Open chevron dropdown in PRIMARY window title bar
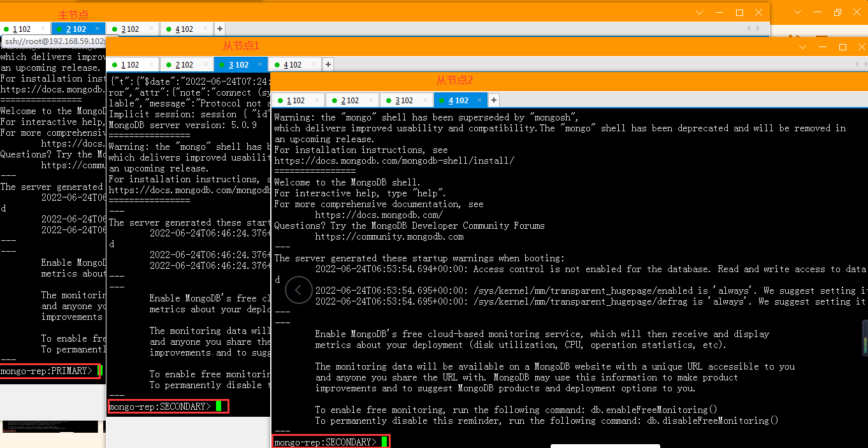Viewport: 868px width, 448px height. [x=700, y=13]
